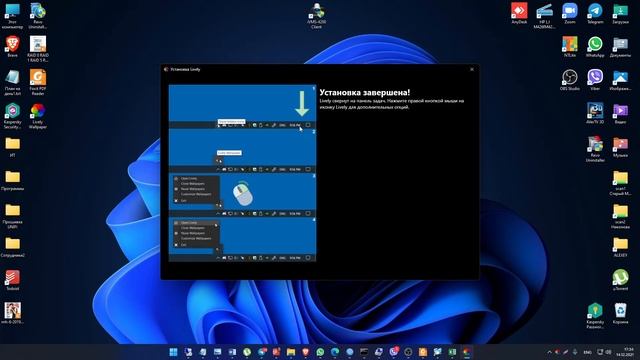The image size is (640, 360).
Task: Open the 'Документы' desktop shortcut
Action: pos(620,47)
